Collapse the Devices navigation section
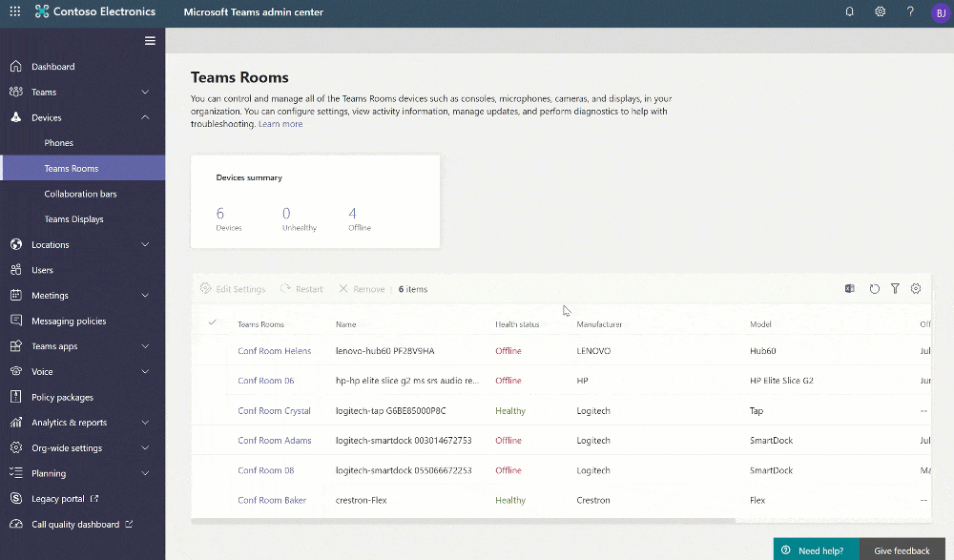954x560 pixels. click(x=145, y=118)
